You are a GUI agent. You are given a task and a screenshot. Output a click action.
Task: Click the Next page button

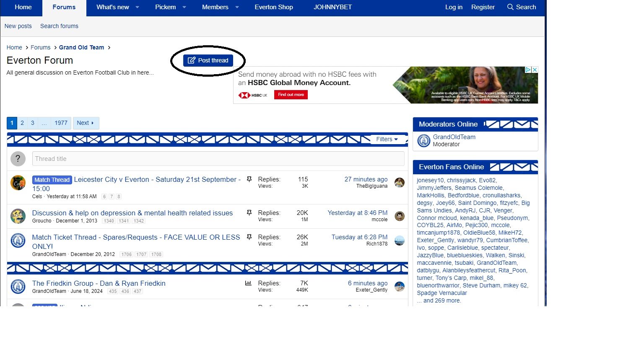pos(86,123)
